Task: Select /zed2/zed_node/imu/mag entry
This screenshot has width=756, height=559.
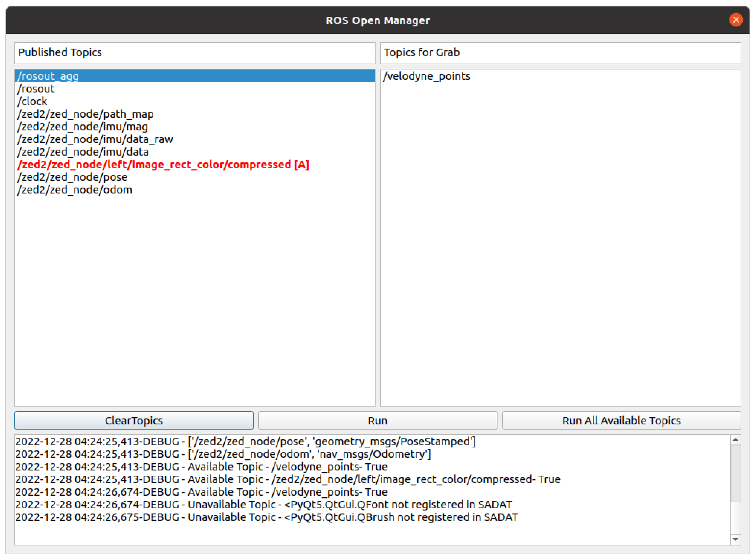Action: (83, 127)
